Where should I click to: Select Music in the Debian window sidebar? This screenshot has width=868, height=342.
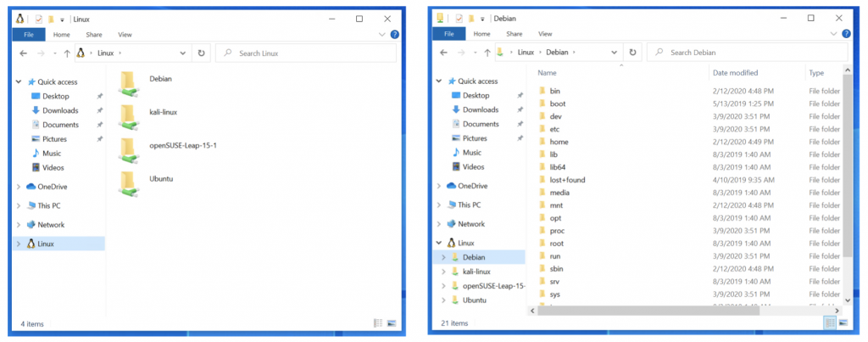click(471, 153)
